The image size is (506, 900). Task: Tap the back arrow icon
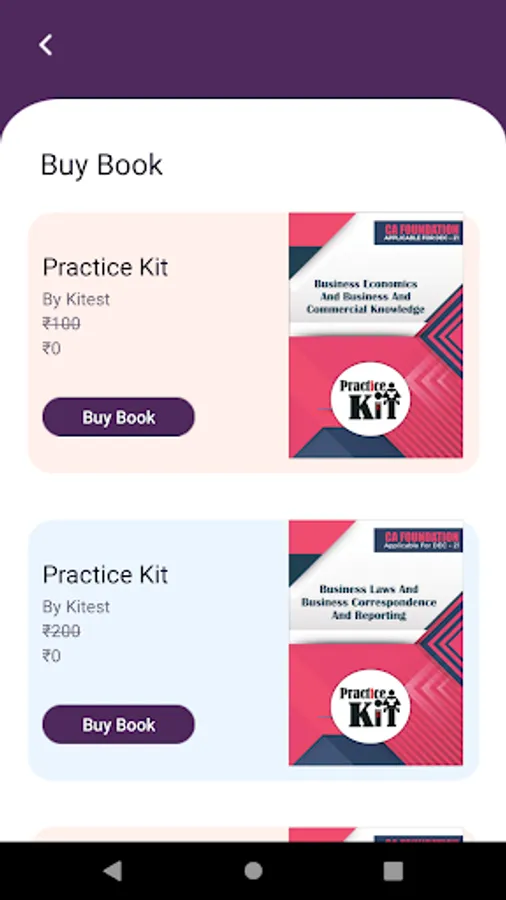45,44
